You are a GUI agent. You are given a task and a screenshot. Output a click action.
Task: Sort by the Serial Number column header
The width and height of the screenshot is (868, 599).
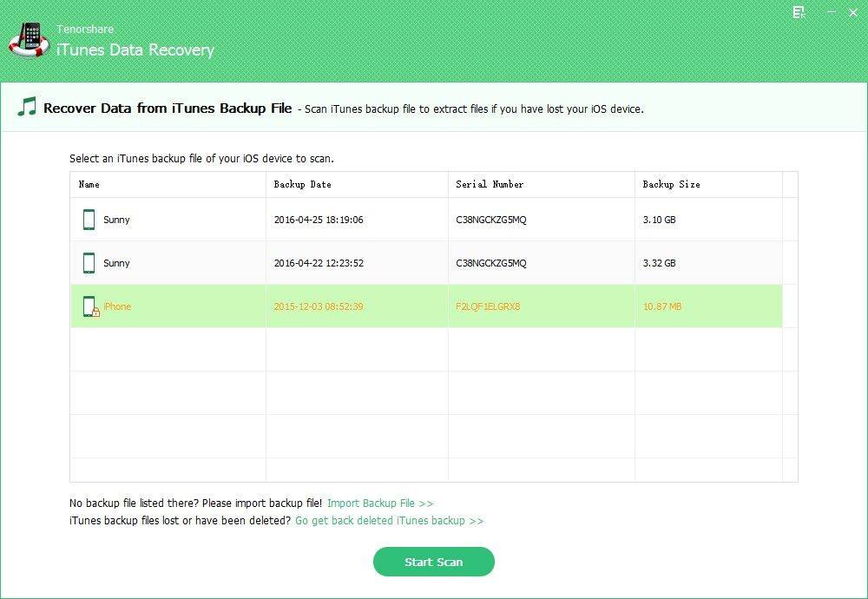pos(490,184)
